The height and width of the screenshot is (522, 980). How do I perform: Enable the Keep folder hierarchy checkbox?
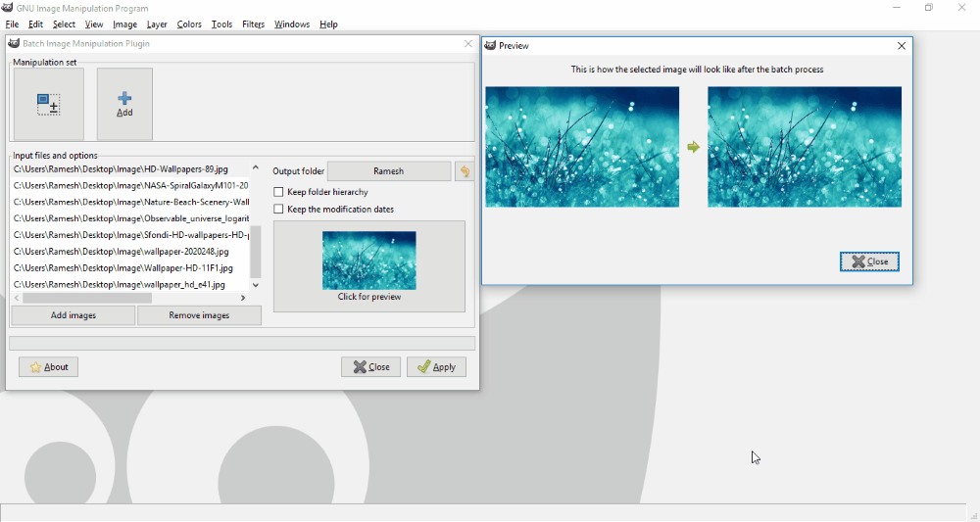click(278, 192)
